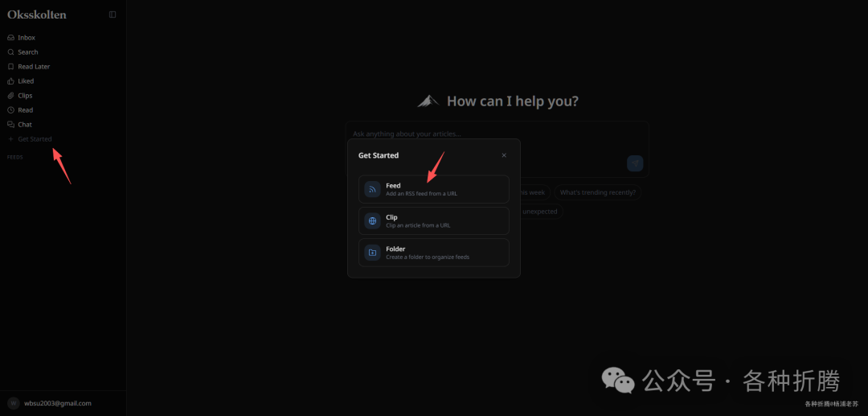The width and height of the screenshot is (868, 416).
Task: Close the Get Started dialog
Action: coord(504,155)
